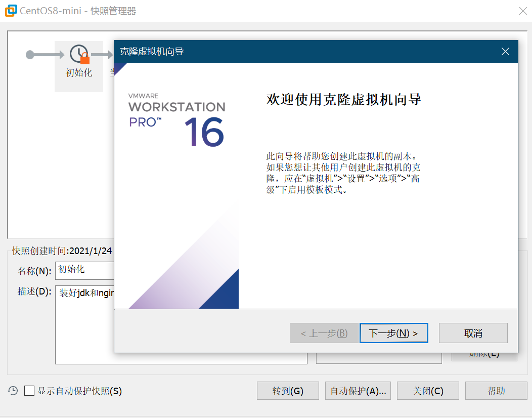Click Next step button in clone wizard
Image resolution: width=532 pixels, height=418 pixels.
(393, 333)
